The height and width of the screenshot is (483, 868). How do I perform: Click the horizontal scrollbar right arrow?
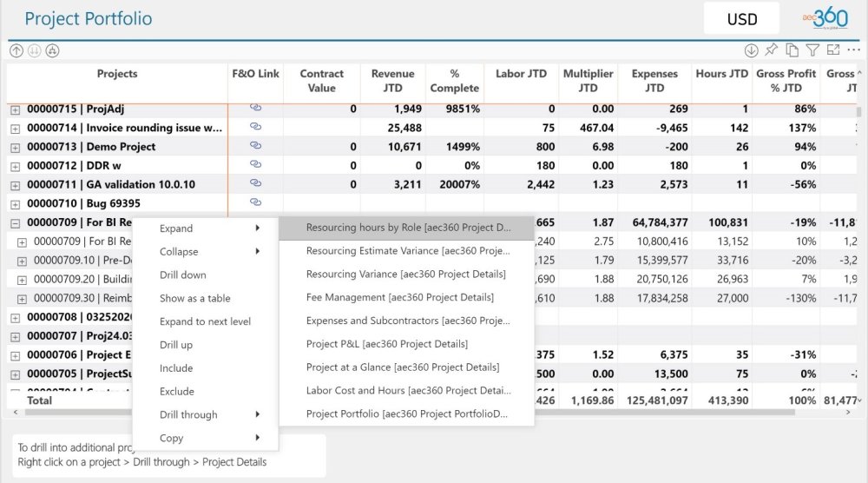coord(848,413)
